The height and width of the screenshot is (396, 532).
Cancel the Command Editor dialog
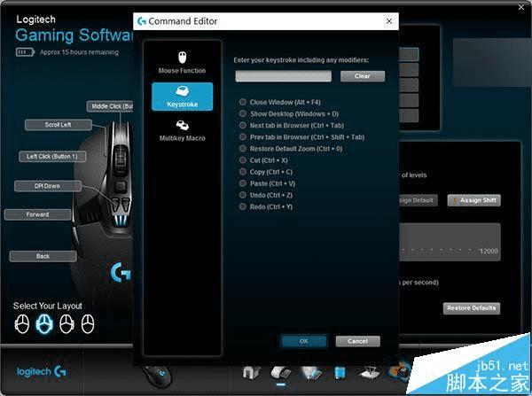pos(357,341)
